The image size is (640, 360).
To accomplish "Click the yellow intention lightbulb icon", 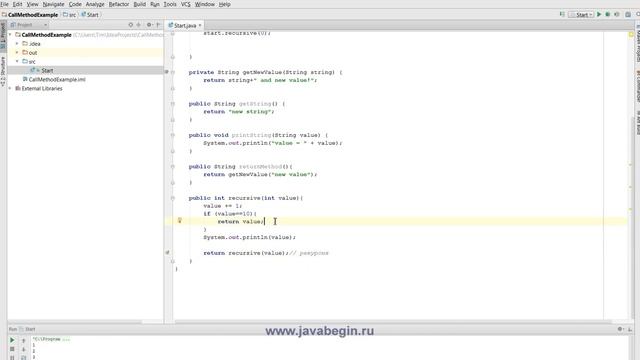I will 180,221.
